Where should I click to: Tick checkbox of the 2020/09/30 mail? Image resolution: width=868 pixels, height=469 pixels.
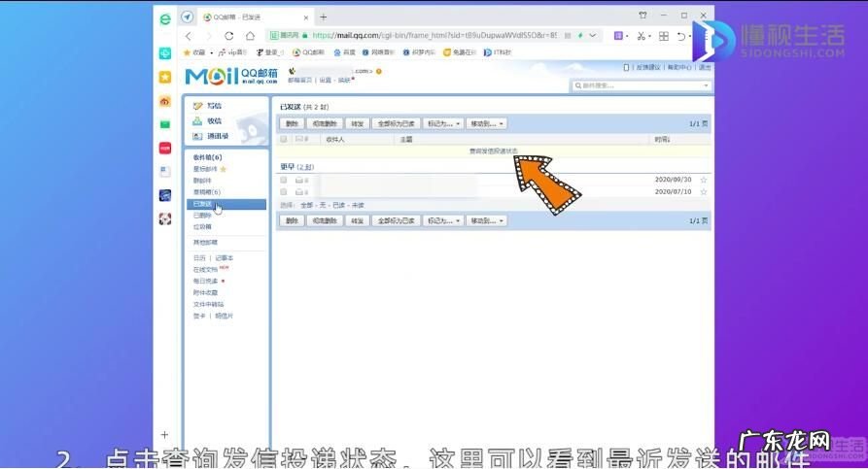coord(284,180)
